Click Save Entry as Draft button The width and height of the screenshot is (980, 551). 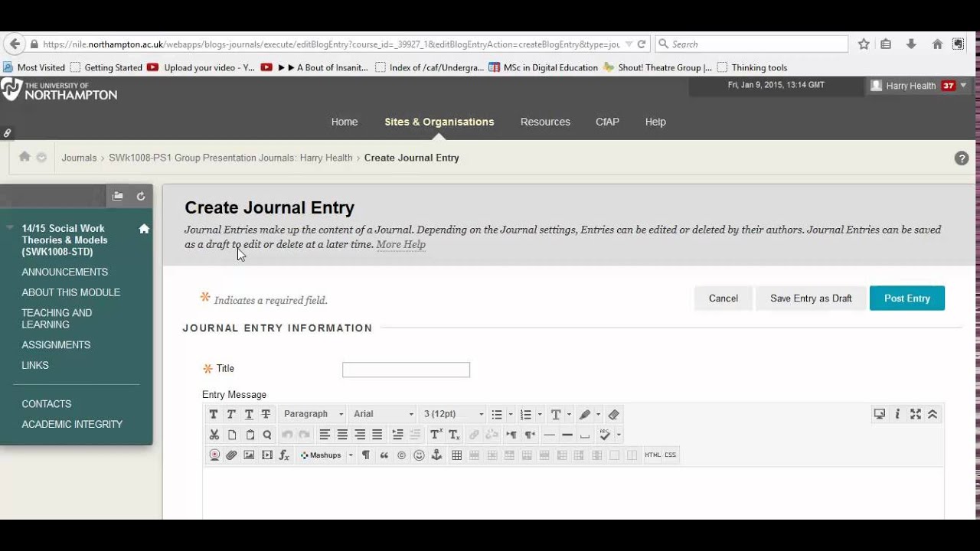tap(811, 298)
